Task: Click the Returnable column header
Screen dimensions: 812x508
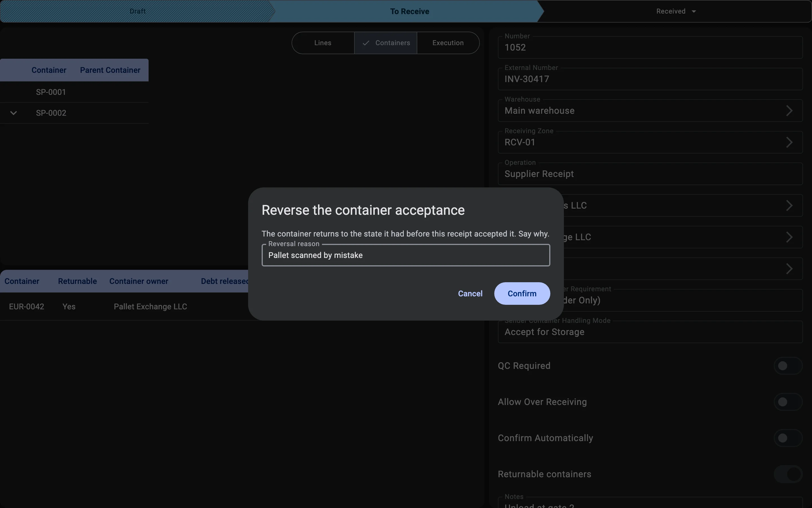Action: (x=77, y=281)
